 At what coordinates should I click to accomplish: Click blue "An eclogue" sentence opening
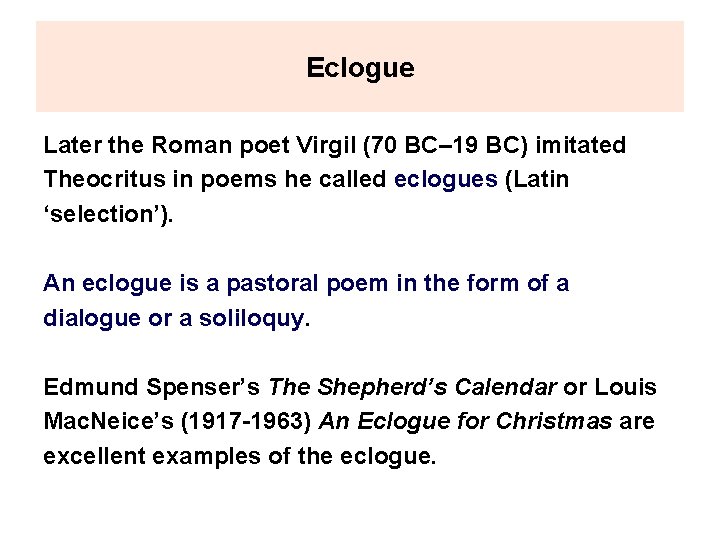click(93, 283)
